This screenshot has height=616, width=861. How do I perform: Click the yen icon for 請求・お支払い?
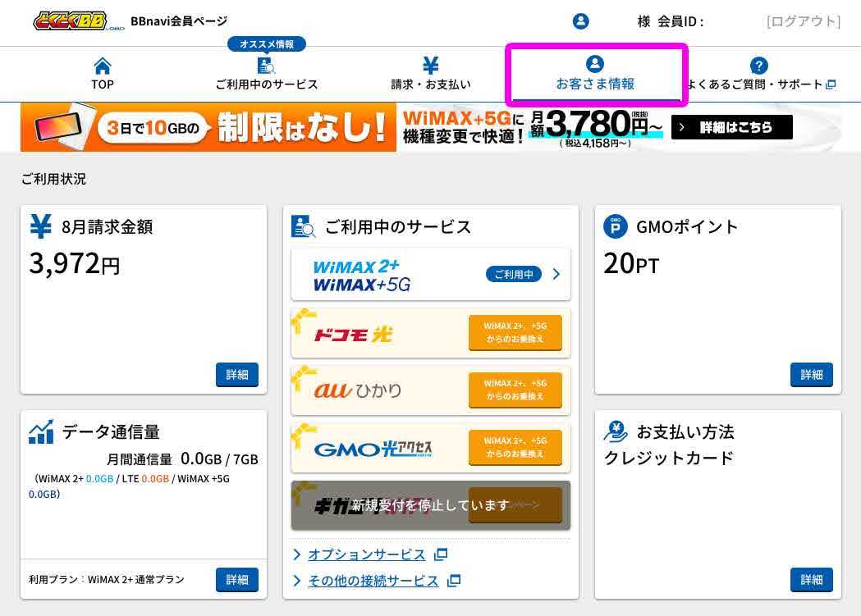point(431,66)
